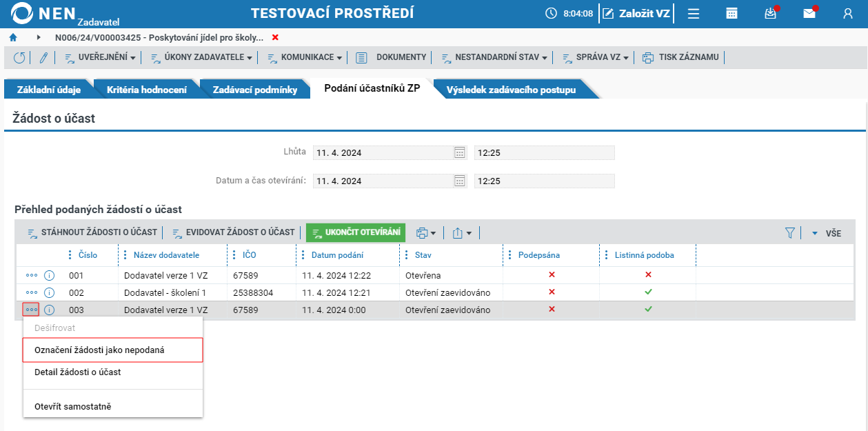Show info icon for request 003
868x431 pixels.
point(49,310)
